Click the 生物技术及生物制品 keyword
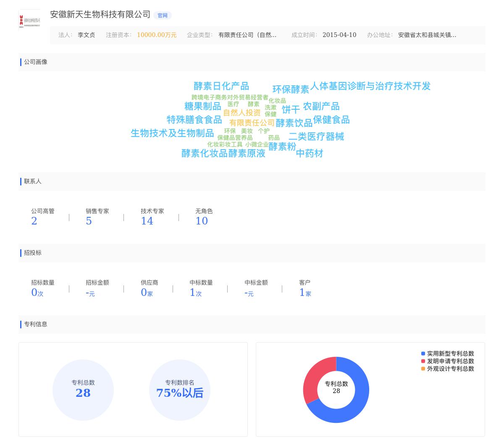The width and height of the screenshot is (504, 446). [172, 133]
